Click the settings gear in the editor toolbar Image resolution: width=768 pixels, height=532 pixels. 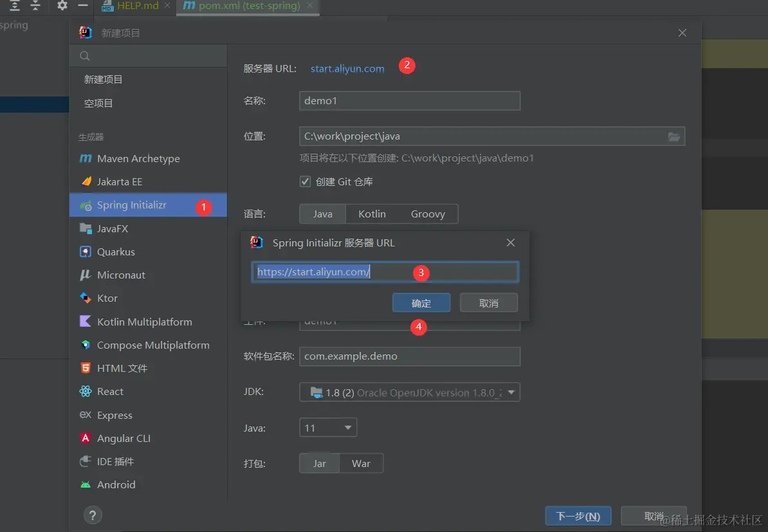(x=62, y=5)
